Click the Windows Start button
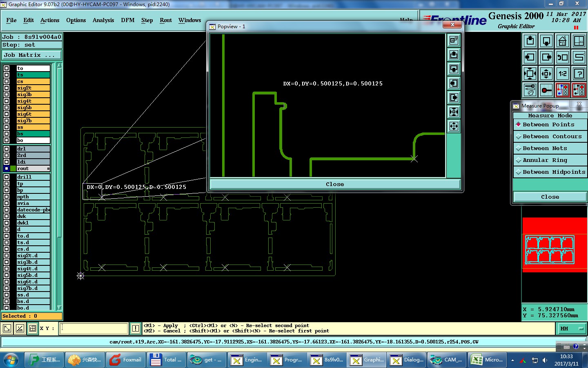The height and width of the screenshot is (368, 588). [11, 360]
